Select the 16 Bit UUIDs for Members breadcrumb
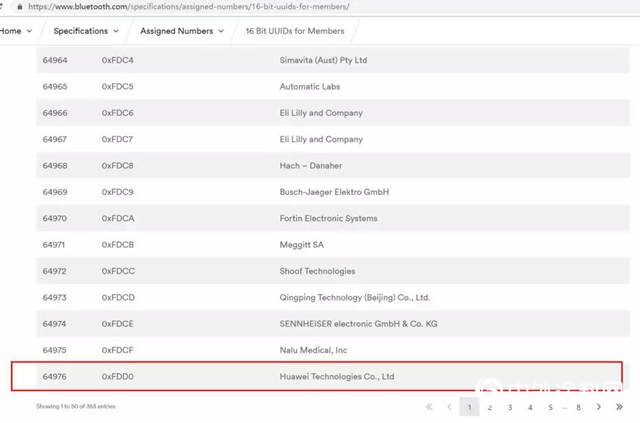640x423 pixels. pyautogui.click(x=295, y=31)
